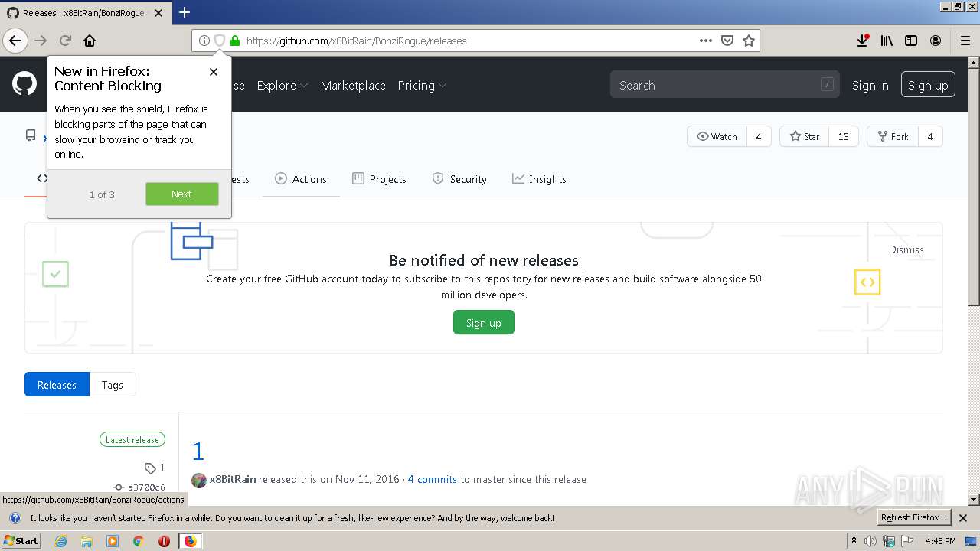Open x8BitRain user profile link
980x551 pixels.
pyautogui.click(x=233, y=479)
